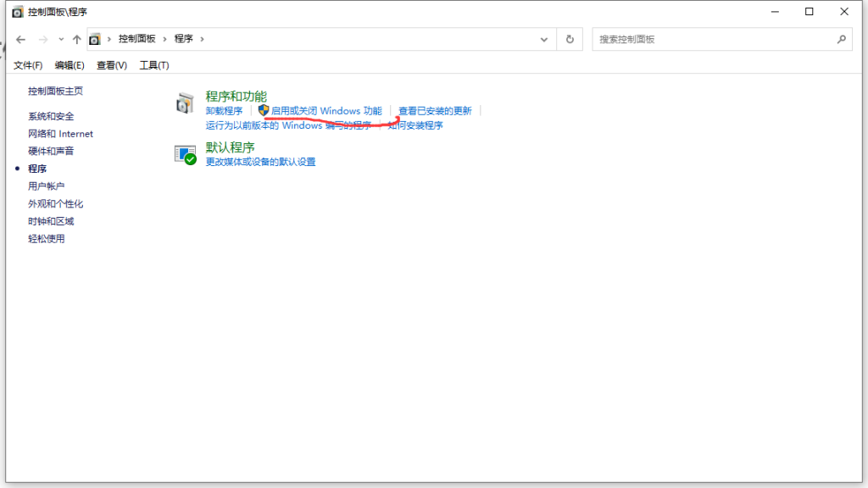Click the 卸载程序 link
Image resolution: width=868 pixels, height=488 pixels.
(224, 111)
